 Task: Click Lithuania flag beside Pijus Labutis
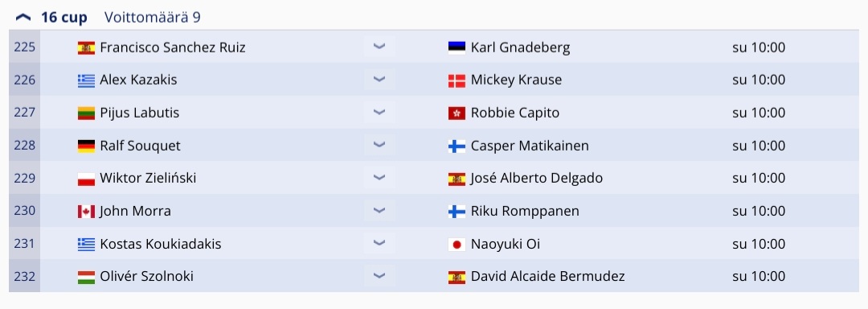click(86, 113)
